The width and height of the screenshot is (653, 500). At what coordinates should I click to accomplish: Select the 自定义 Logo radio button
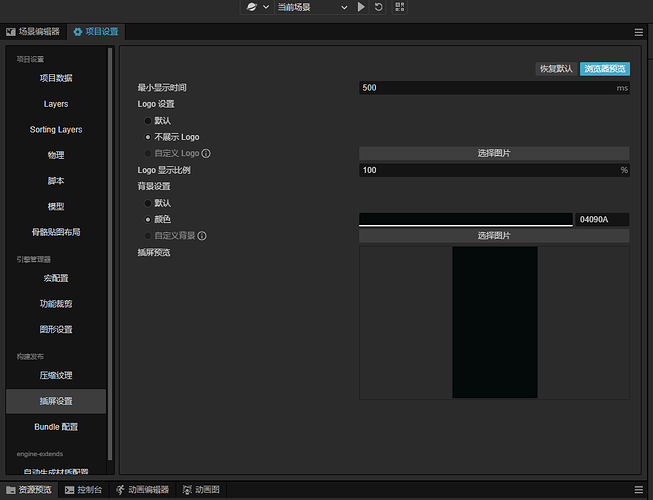coord(147,153)
